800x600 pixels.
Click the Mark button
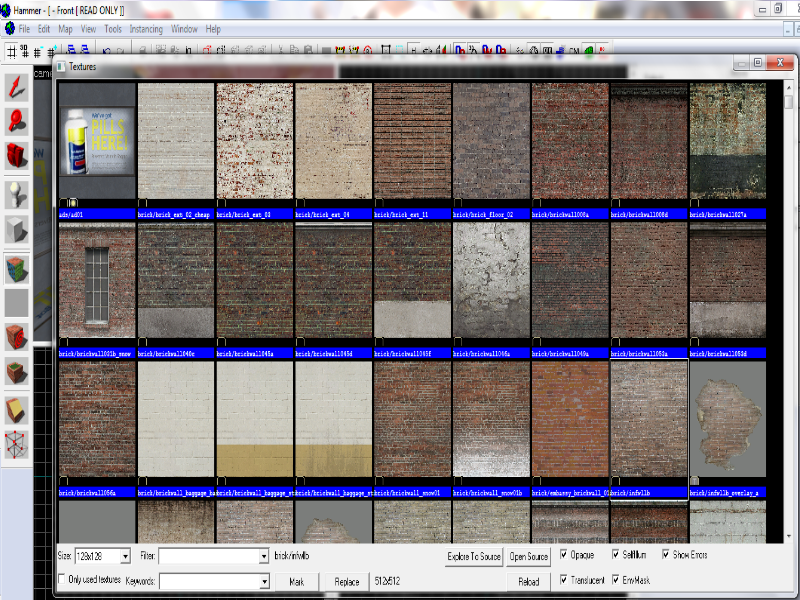point(296,582)
